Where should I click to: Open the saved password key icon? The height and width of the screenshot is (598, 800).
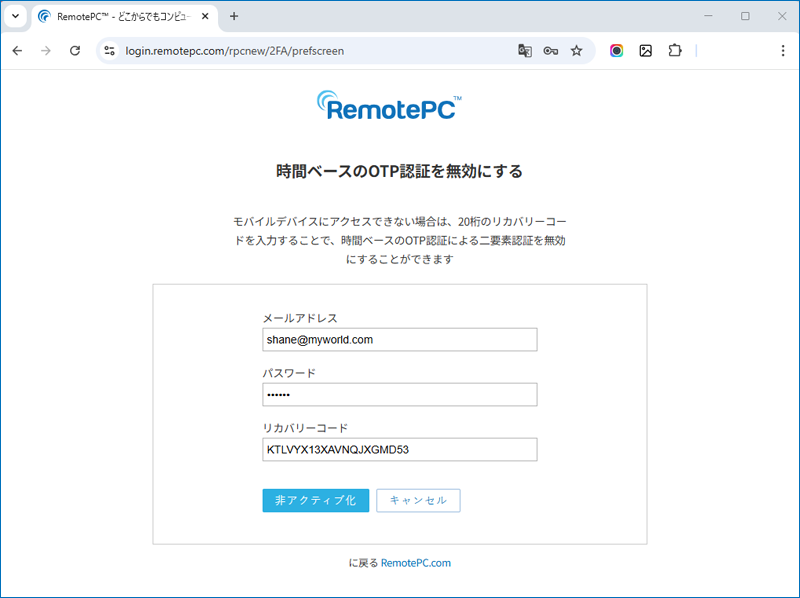point(551,51)
